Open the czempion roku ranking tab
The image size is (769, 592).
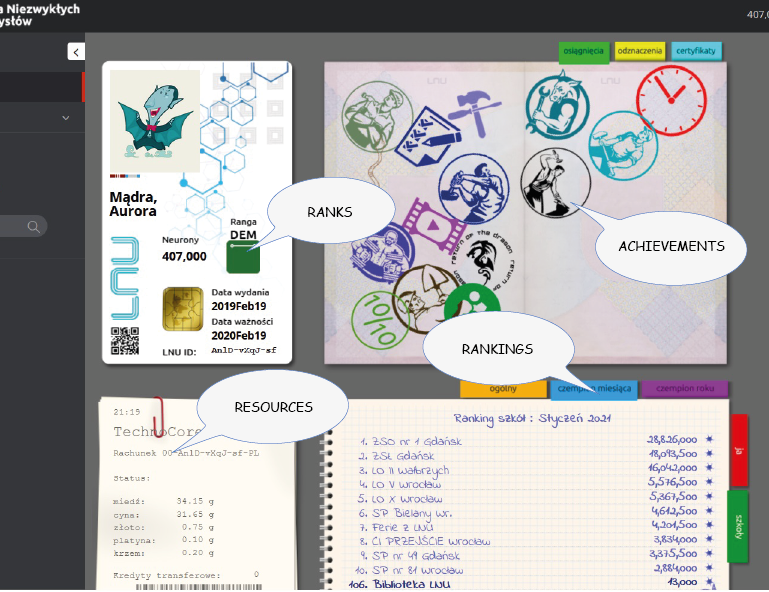(683, 390)
